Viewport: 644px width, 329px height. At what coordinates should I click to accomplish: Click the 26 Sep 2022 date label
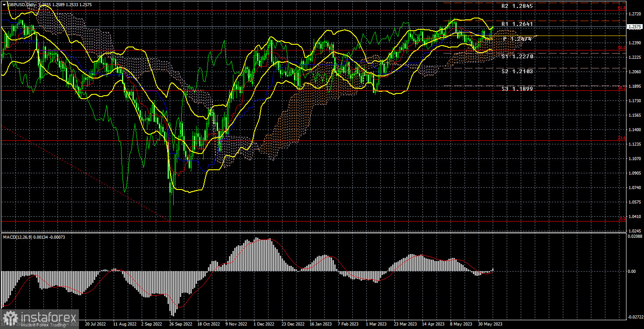[x=181, y=324]
